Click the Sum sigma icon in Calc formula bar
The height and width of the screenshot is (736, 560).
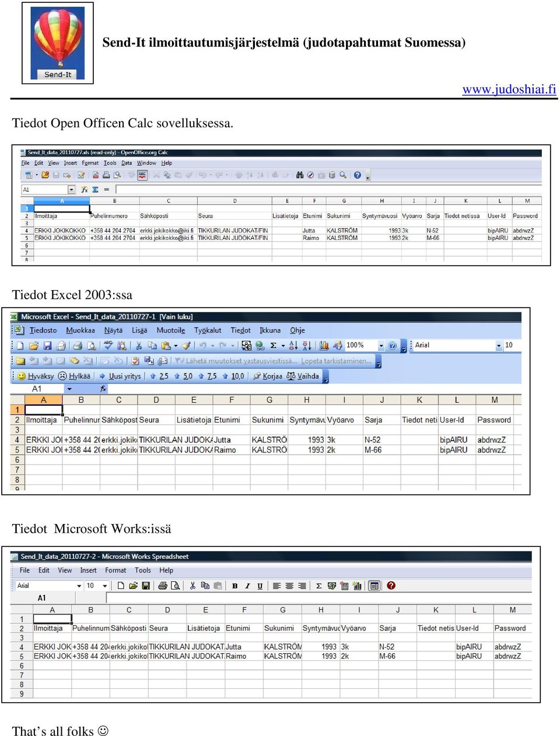96,190
